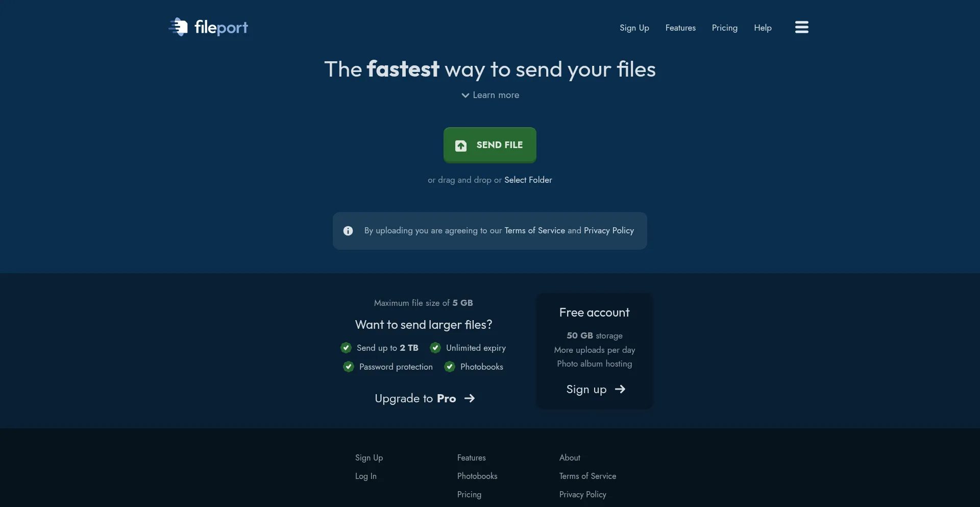Open Features in the top navigation
Viewport: 980px width, 507px height.
(x=680, y=28)
